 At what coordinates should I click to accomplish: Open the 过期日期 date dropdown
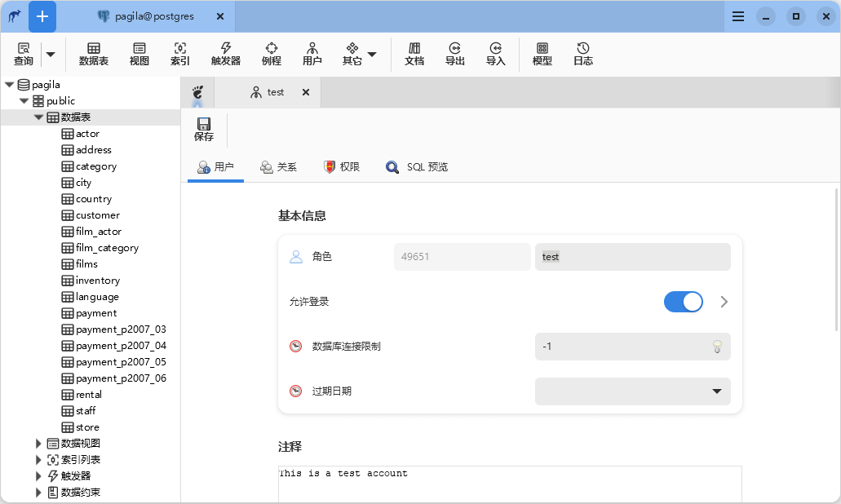pos(716,391)
